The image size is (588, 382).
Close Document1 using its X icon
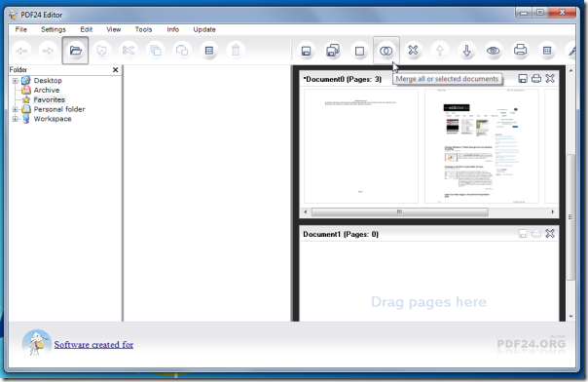coord(550,234)
